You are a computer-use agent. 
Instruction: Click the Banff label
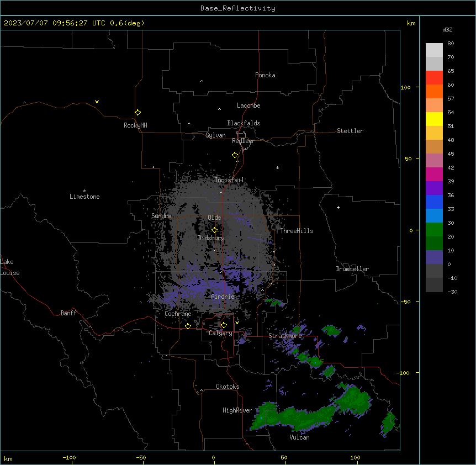tap(68, 313)
